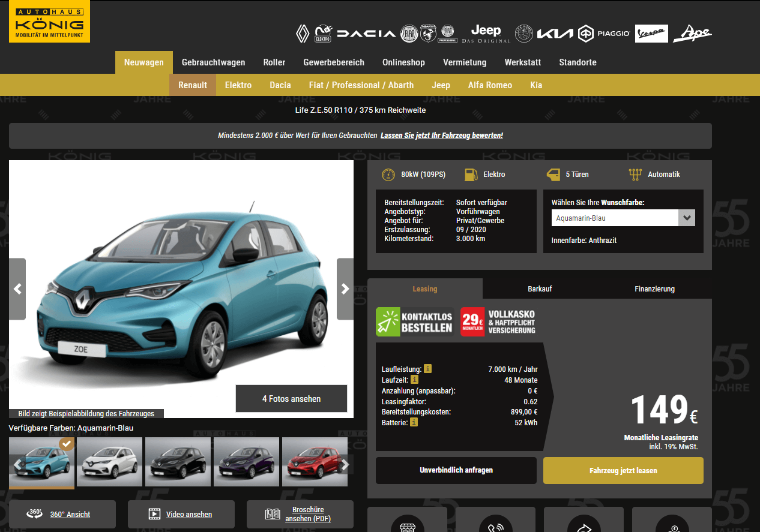The image size is (760, 532).
Task: Click the Ape brand logo
Action: 692,34
